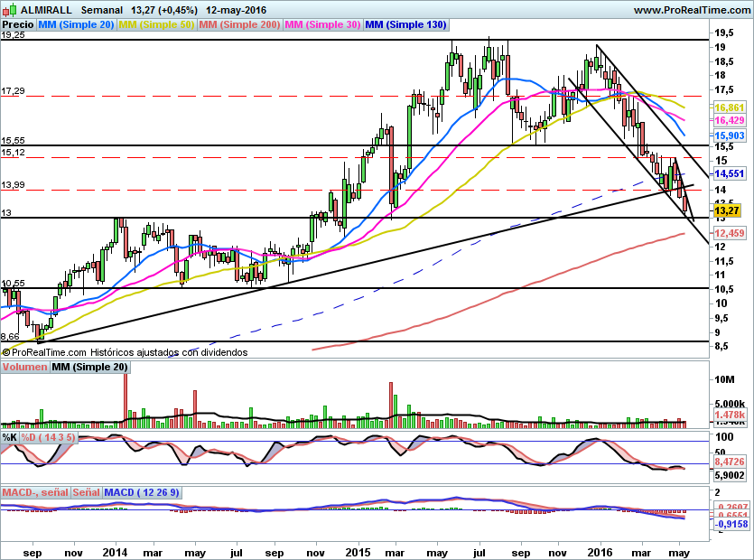Image resolution: width=754 pixels, height=560 pixels.
Task: Click the 2016 label on time axis
Action: tap(600, 552)
